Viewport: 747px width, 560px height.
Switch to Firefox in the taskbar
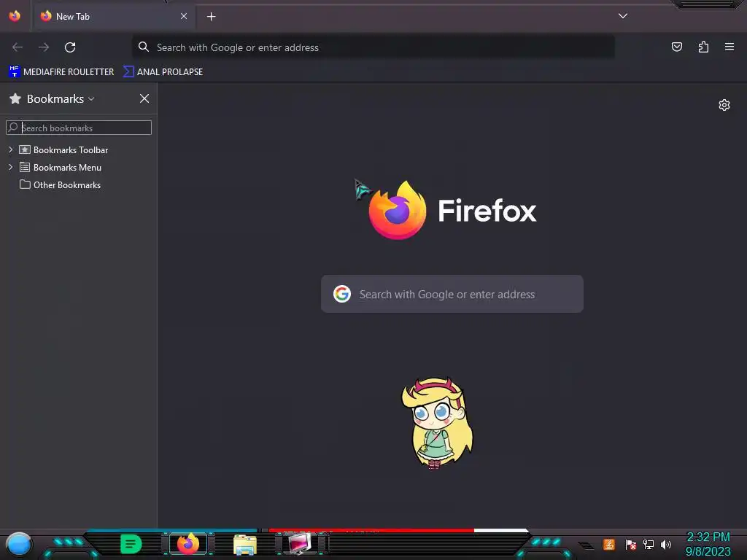[188, 543]
